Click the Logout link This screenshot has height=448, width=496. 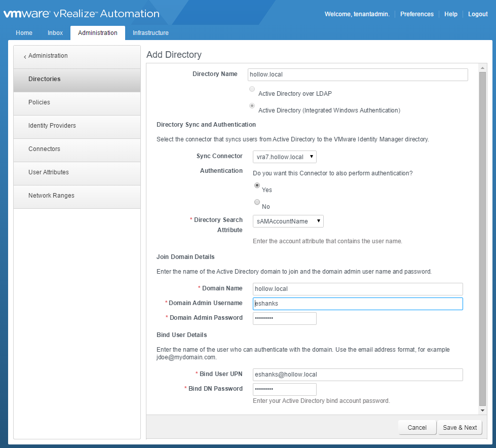(478, 14)
